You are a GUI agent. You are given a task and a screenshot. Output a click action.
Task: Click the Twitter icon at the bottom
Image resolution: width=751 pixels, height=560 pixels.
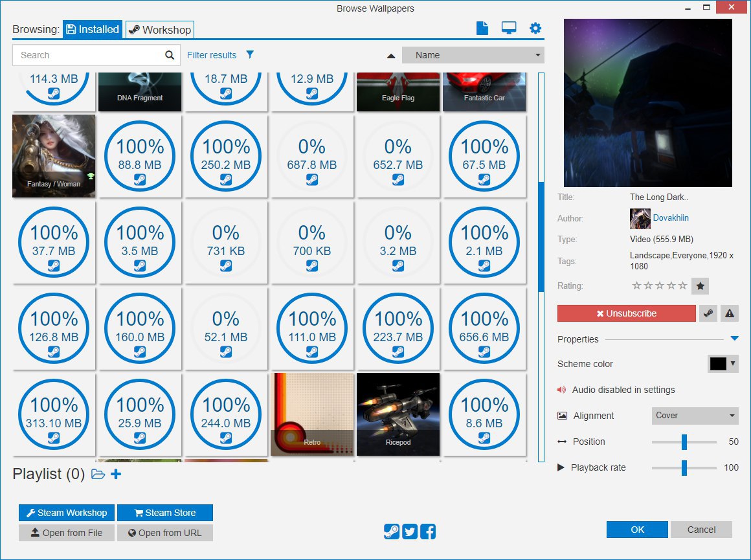[x=409, y=532]
